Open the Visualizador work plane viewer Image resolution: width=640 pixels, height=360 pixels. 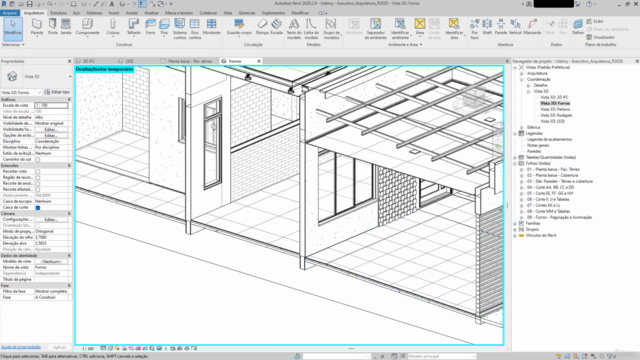point(601,37)
